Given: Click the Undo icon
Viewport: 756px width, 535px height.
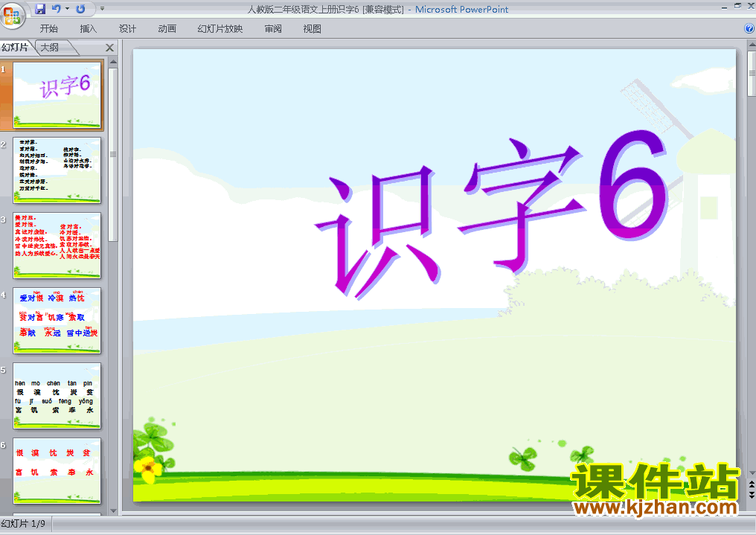Looking at the screenshot, I should coord(56,9).
